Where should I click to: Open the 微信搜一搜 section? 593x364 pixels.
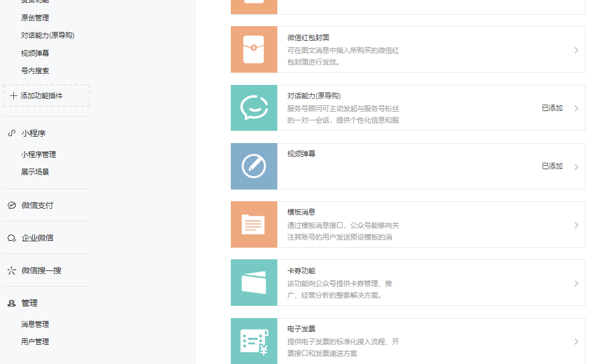[x=41, y=270]
